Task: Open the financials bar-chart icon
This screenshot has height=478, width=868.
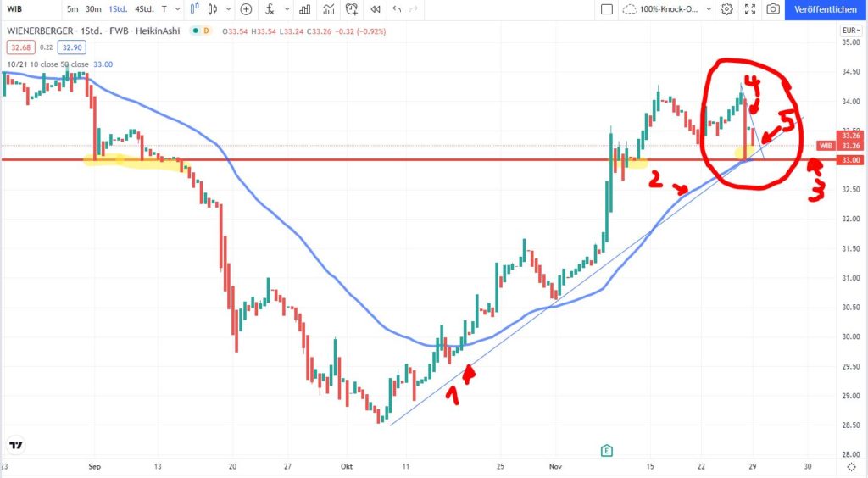Action: click(x=305, y=9)
